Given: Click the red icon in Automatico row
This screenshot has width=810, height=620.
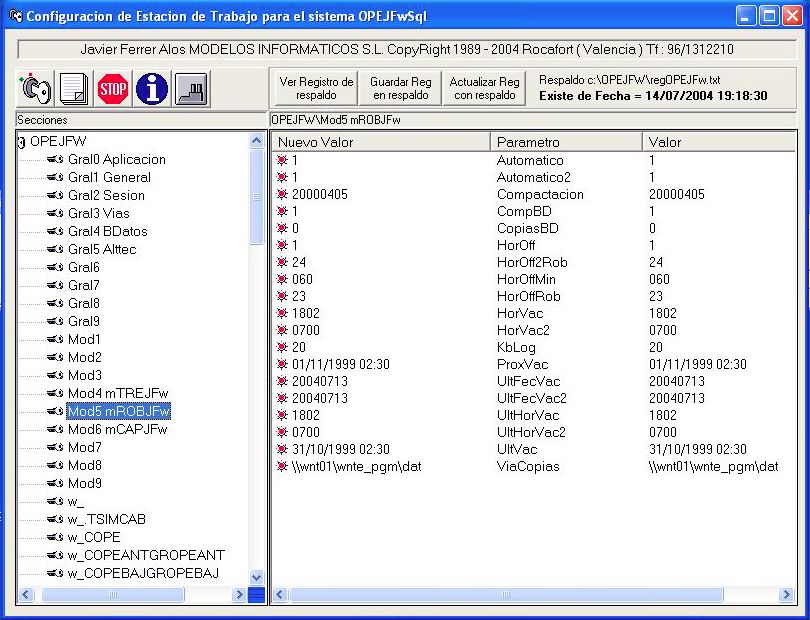Looking at the screenshot, I should click(x=282, y=160).
